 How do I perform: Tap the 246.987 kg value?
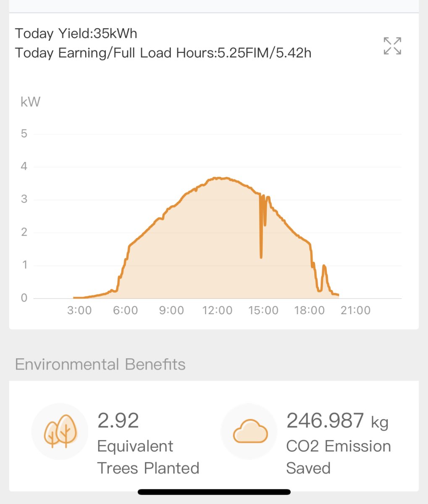pos(337,420)
